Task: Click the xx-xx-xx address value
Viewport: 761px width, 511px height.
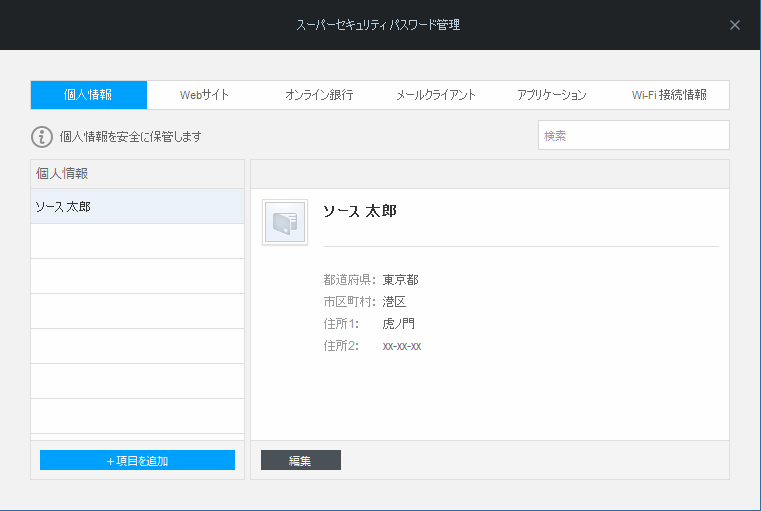Action: (402, 346)
